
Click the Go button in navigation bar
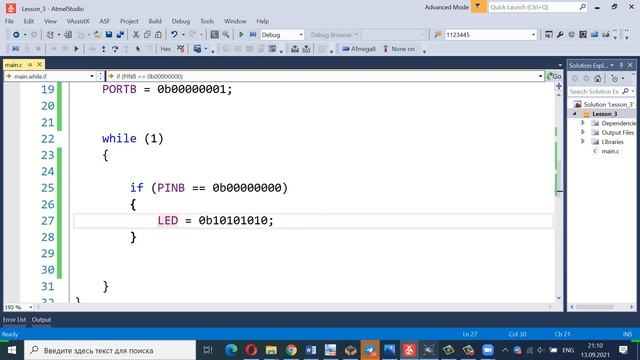[554, 76]
